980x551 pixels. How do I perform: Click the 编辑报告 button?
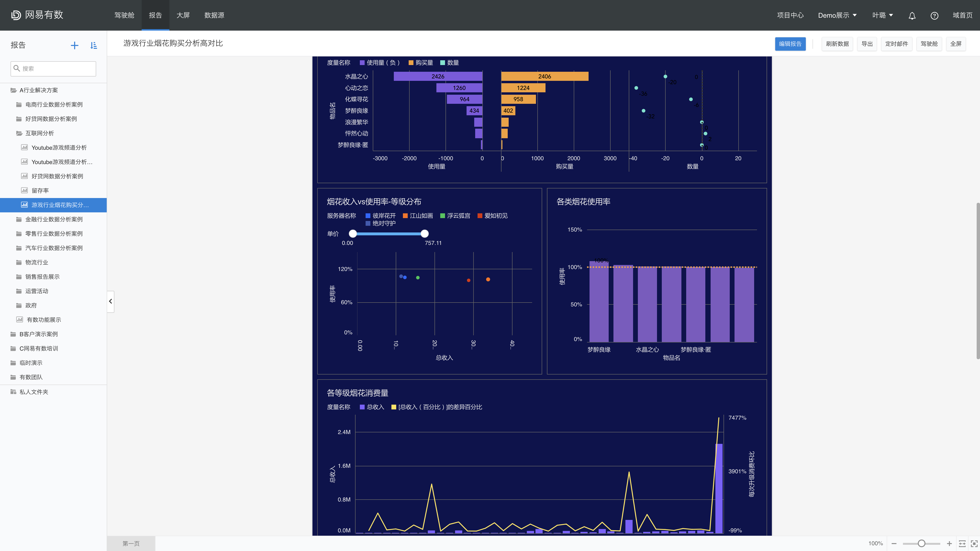point(790,44)
